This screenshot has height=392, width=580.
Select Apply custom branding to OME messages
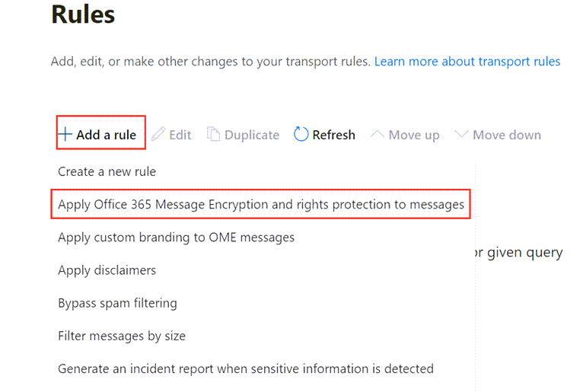(176, 237)
